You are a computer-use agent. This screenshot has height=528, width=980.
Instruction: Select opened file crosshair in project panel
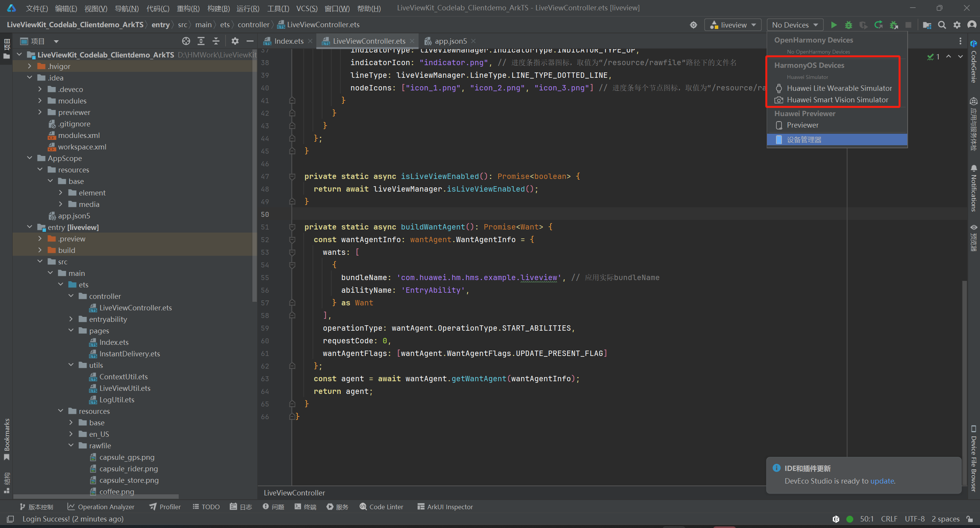pyautogui.click(x=186, y=41)
